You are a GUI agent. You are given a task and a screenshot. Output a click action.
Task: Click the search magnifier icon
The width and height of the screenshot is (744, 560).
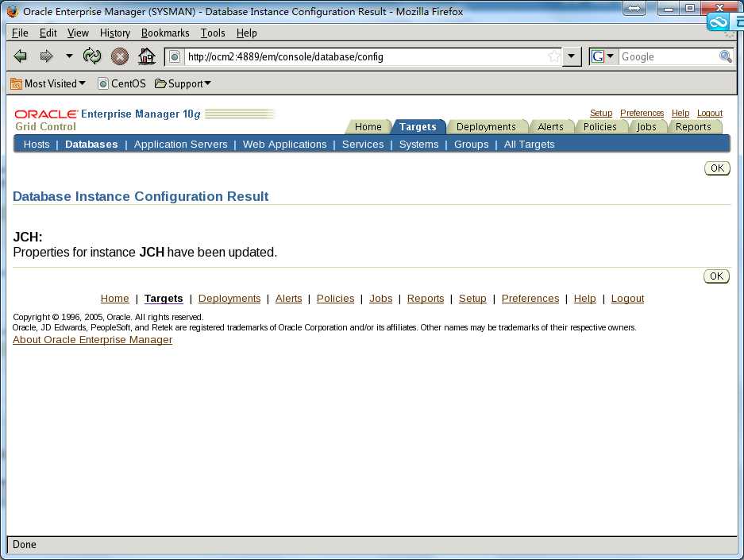click(726, 56)
